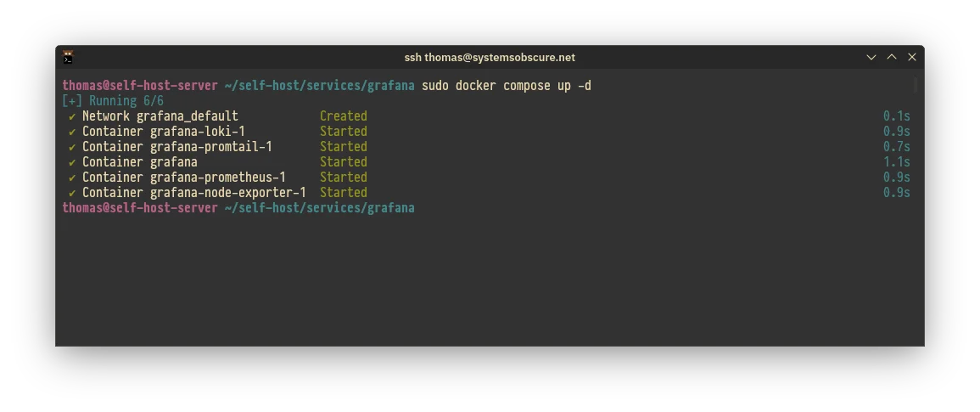Close the ssh terminal window

(x=912, y=57)
